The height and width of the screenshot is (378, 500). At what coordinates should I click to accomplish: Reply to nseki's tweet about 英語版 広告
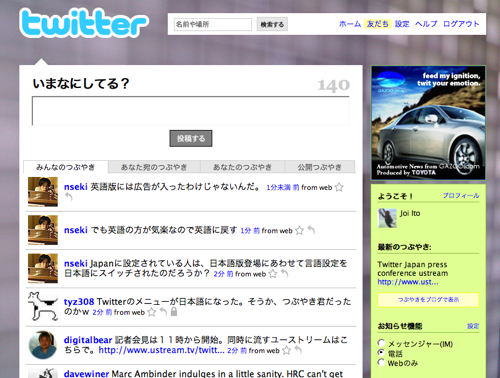(x=69, y=197)
